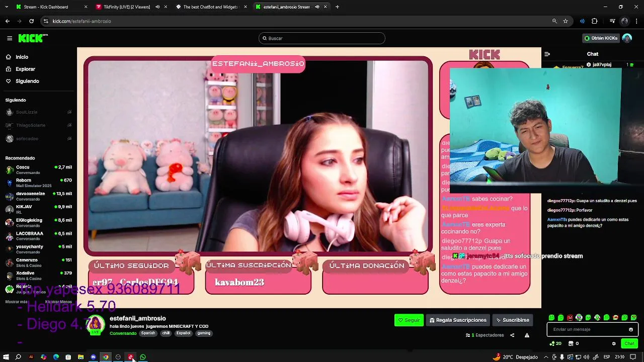This screenshot has height=362, width=644.
Task: Open the user profile avatar menu
Action: pos(627,38)
